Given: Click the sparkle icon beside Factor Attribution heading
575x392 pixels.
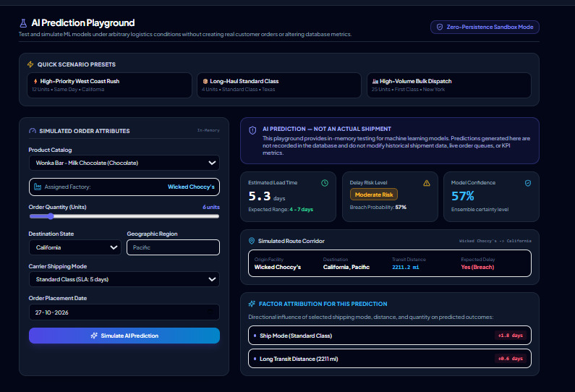Looking at the screenshot, I should click(x=252, y=304).
